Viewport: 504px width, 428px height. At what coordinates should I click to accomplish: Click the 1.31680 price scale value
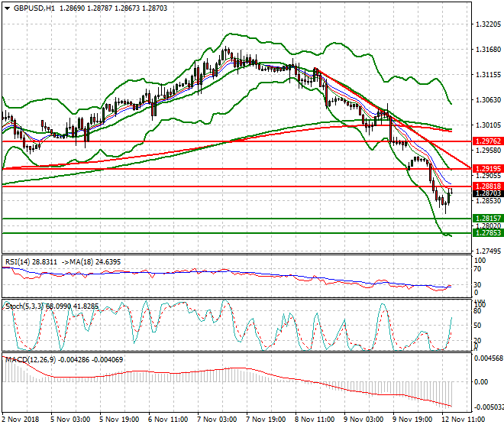coord(488,49)
